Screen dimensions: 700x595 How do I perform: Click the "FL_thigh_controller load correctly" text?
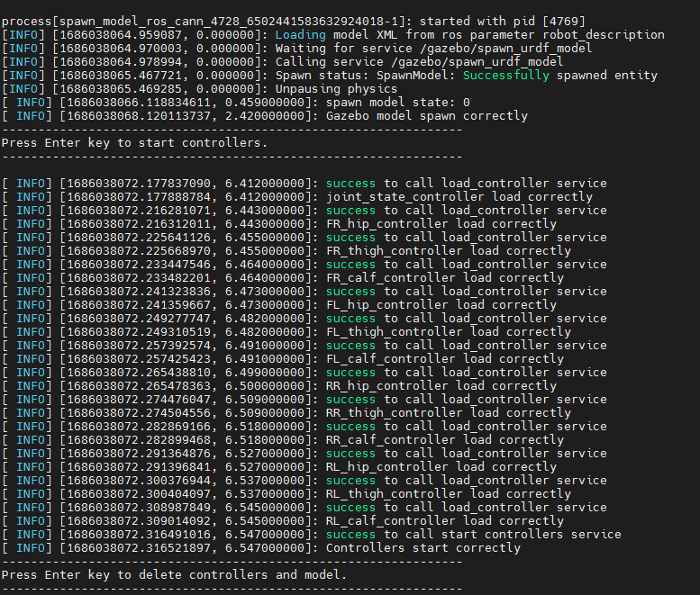[448, 331]
